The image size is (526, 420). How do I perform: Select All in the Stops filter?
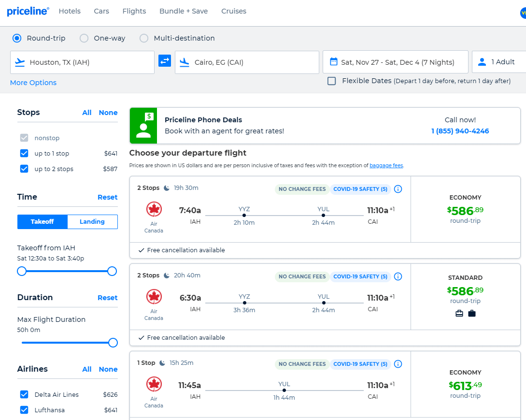87,113
